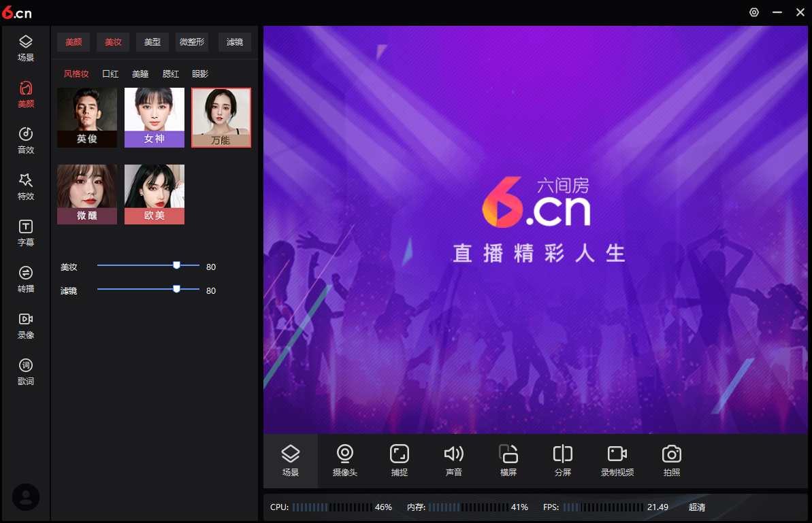Click the 录像 recording sidebar icon
812x523 pixels.
(x=26, y=325)
